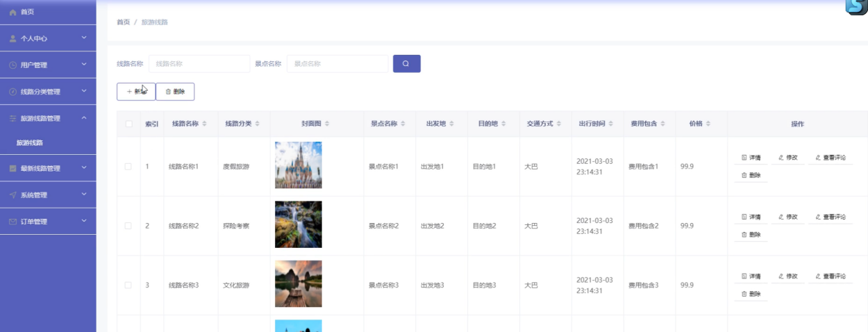The width and height of the screenshot is (868, 332).
Task: Sort by the 出发地 column sort arrows
Action: 452,124
